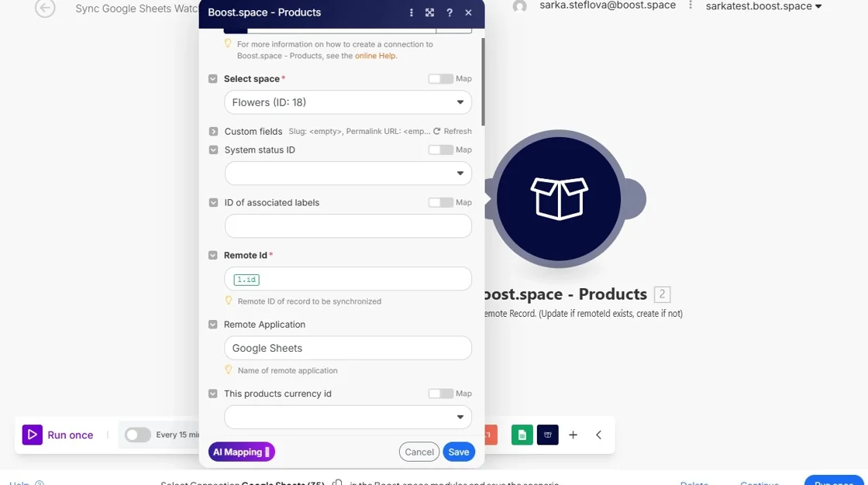
Task: Click the back arrow to leave scenario
Action: click(45, 9)
